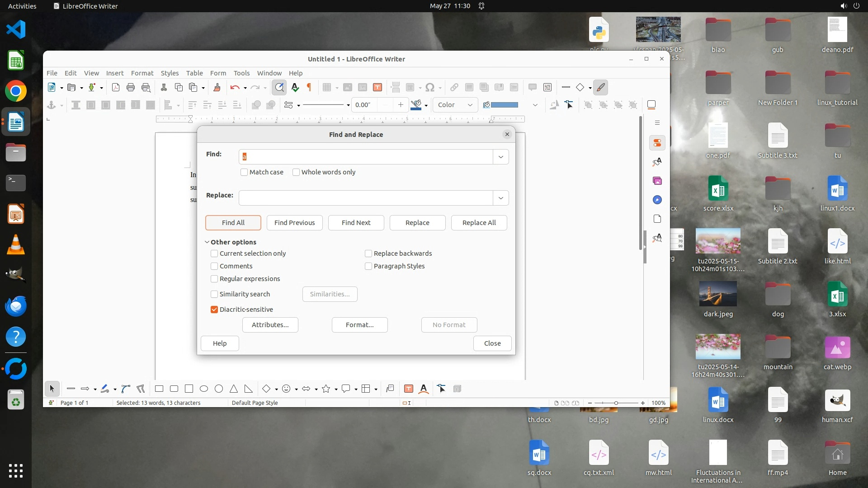
Task: Click the Clone Formatting paintbrush icon
Action: pyautogui.click(x=217, y=87)
